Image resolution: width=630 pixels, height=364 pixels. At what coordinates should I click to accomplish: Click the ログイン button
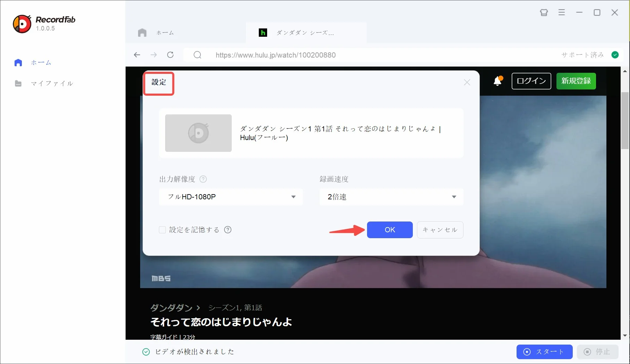point(531,81)
